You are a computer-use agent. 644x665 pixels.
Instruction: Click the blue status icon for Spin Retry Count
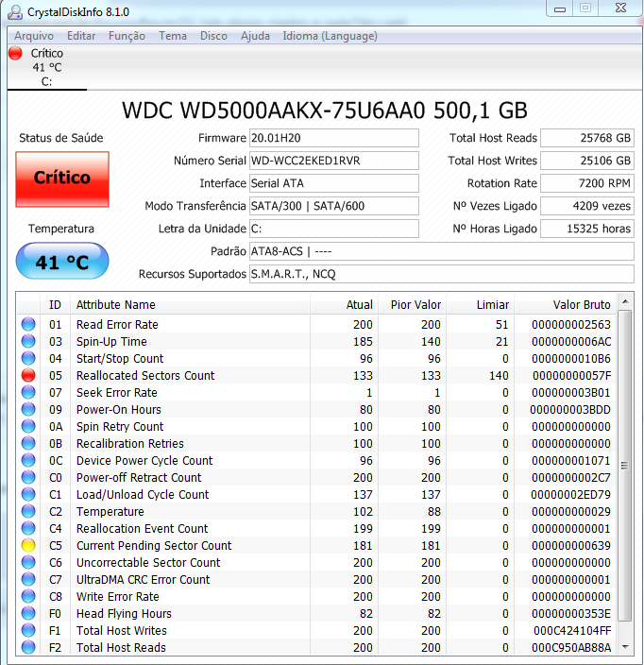[x=28, y=426]
